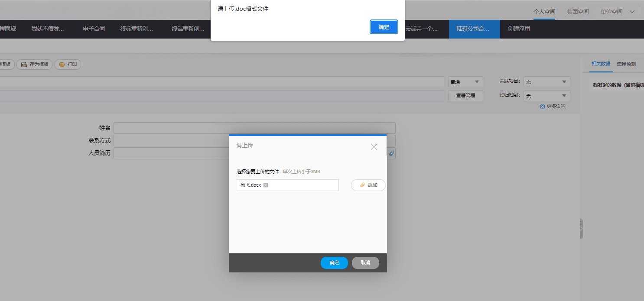Click the title input field beside 普通
This screenshot has width=644, height=301.
click(222, 82)
